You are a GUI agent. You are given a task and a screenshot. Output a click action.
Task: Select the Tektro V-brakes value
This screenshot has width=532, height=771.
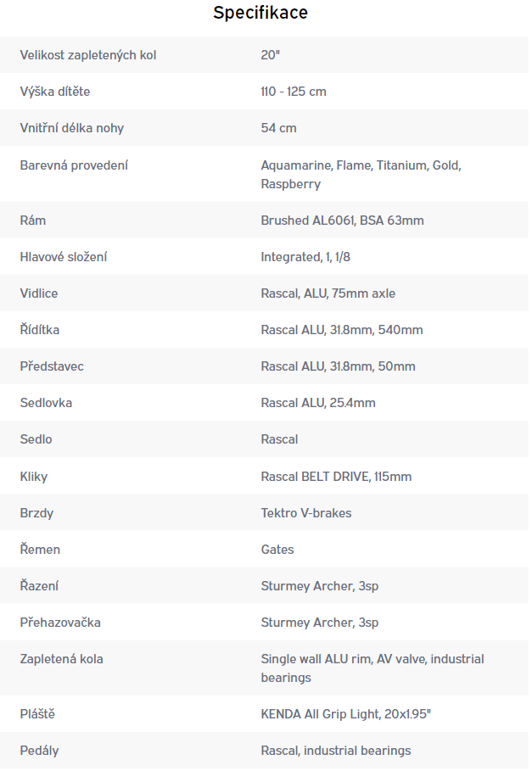(x=306, y=513)
